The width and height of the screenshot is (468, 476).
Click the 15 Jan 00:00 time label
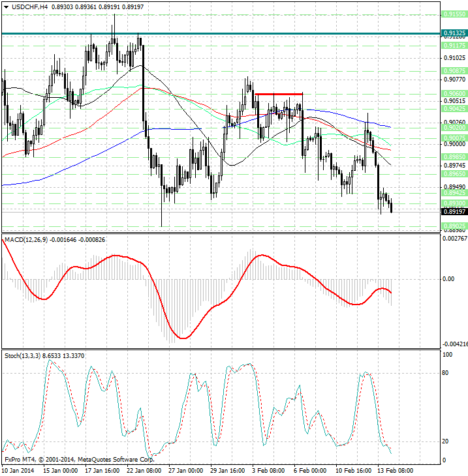click(60, 471)
